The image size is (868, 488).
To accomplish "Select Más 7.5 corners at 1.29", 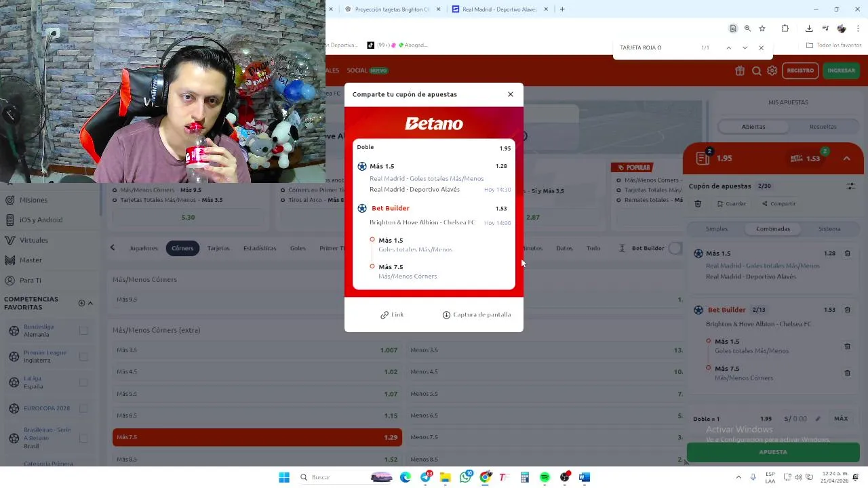I will [257, 437].
